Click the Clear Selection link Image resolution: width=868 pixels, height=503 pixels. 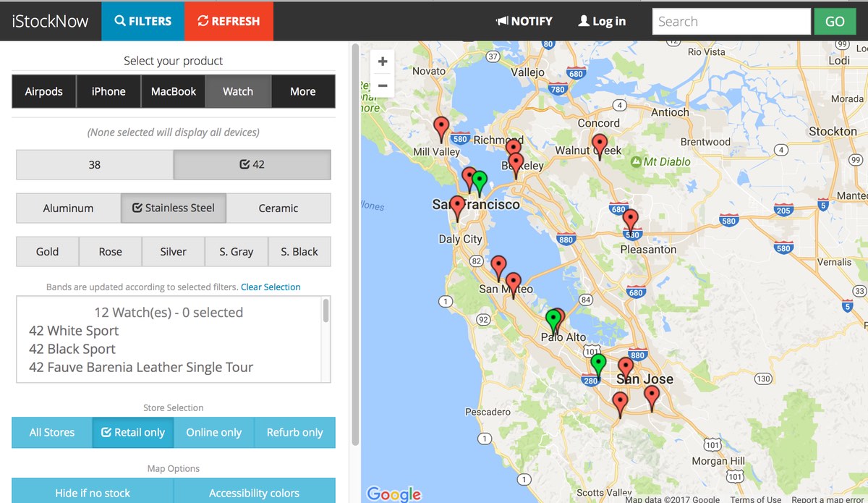tap(271, 287)
